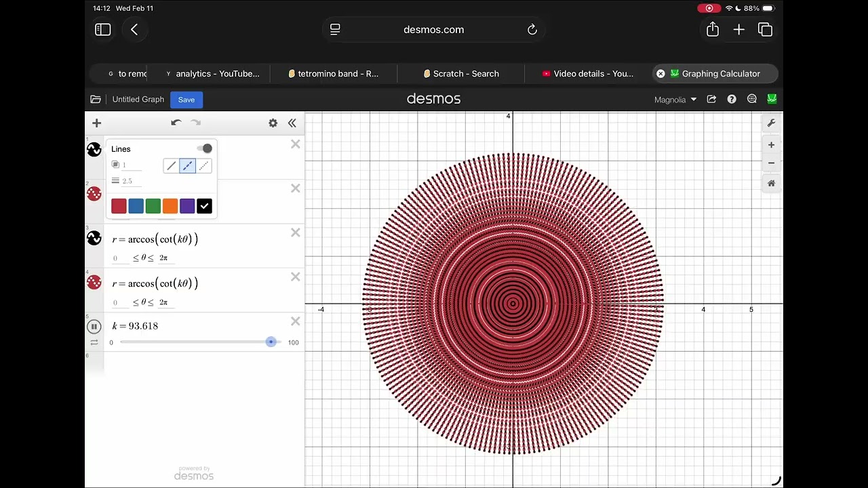Add a new expression with the plus icon
868x488 pixels.
click(96, 123)
